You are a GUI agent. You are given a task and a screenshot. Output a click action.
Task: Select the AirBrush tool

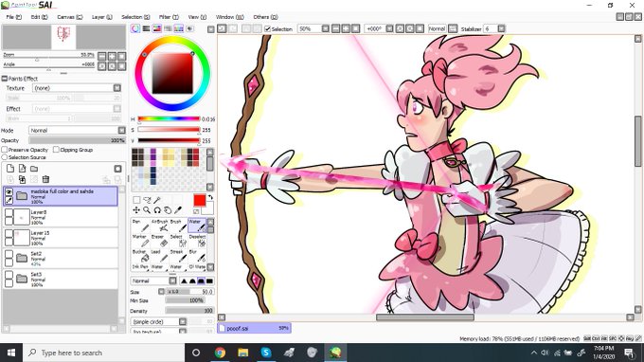click(159, 226)
